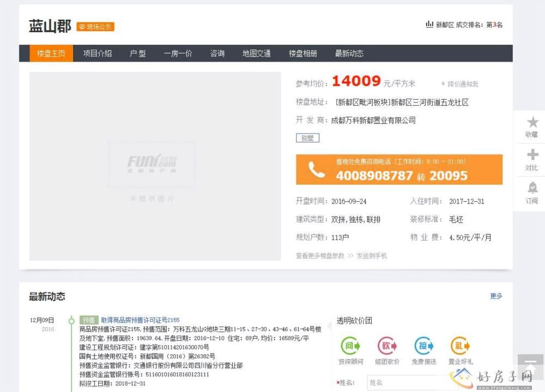
Task: Click the price 14009
Action: 356,81
